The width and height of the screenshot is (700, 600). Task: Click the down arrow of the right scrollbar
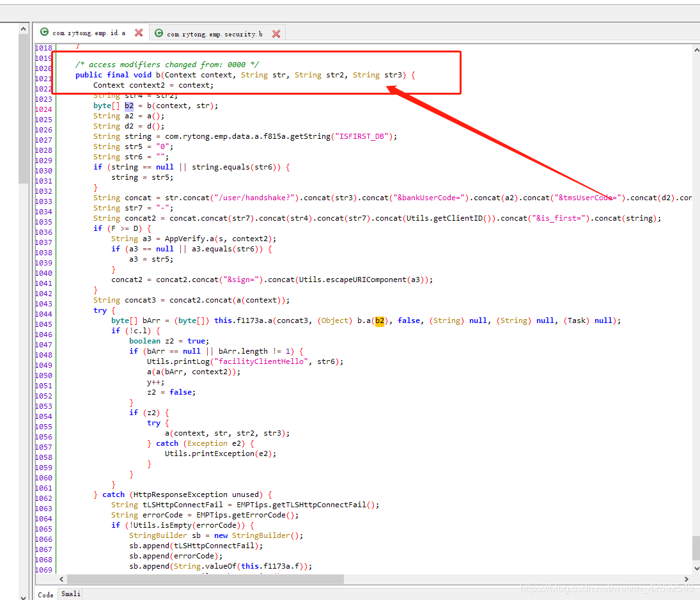pyautogui.click(x=696, y=567)
